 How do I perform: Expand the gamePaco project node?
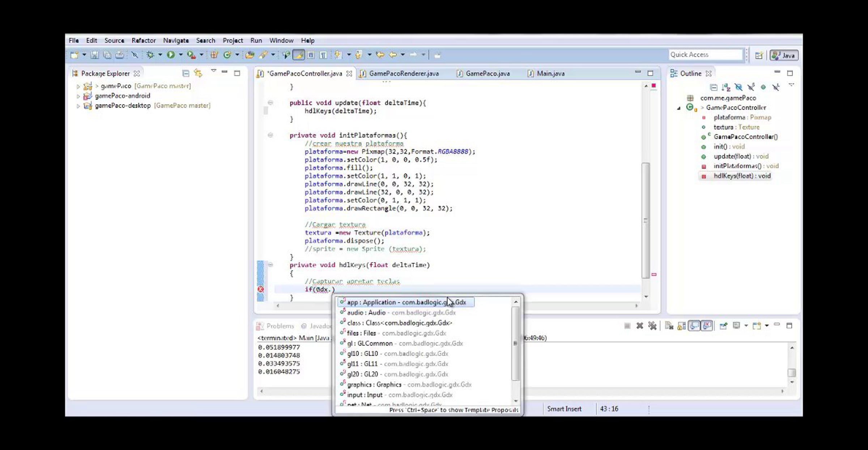click(78, 86)
